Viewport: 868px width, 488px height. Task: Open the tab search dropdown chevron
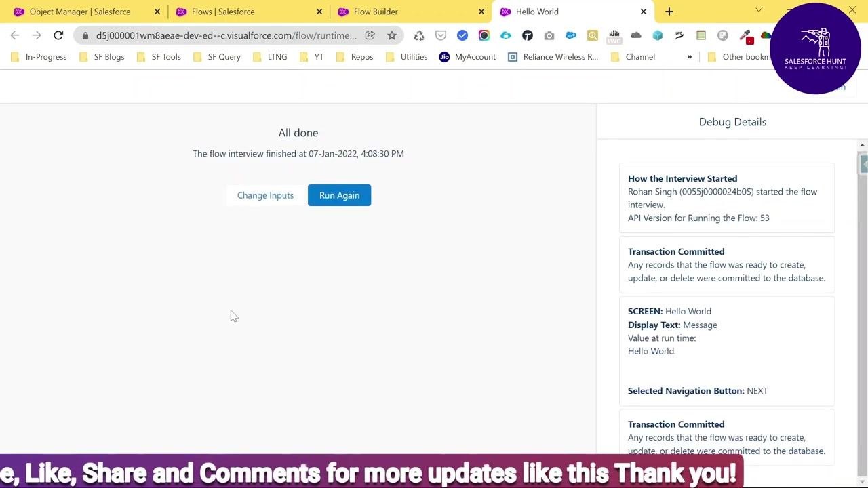(759, 9)
